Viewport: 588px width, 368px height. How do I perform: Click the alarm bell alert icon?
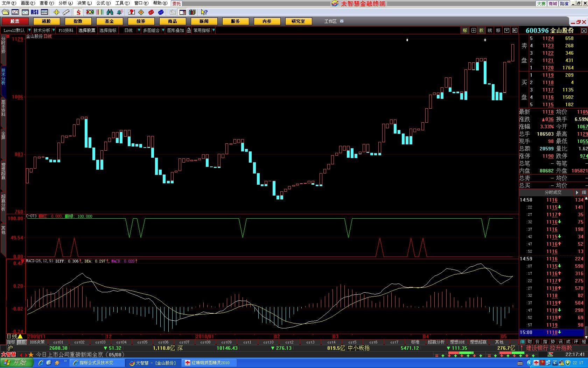tap(120, 12)
